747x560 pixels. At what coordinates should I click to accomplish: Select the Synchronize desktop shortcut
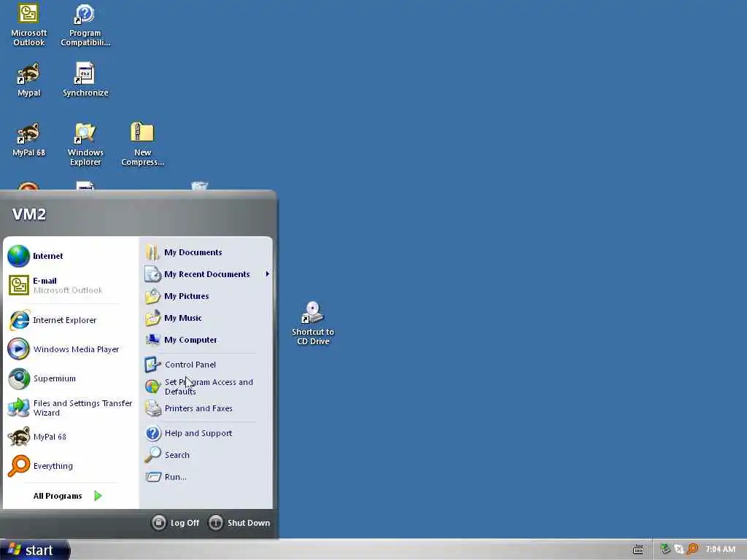tap(85, 79)
